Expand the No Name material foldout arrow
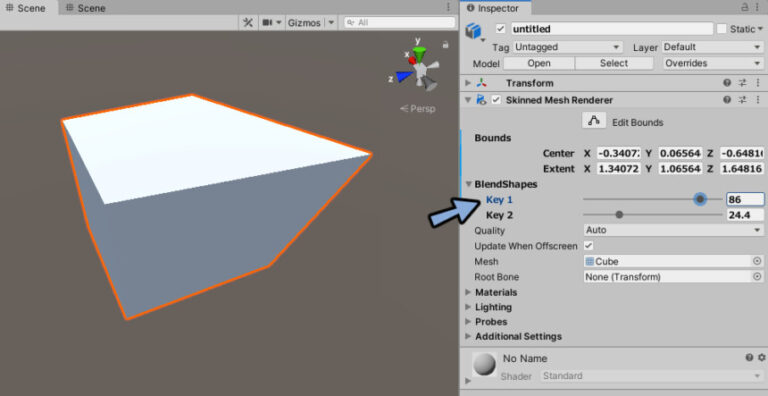 tap(468, 381)
